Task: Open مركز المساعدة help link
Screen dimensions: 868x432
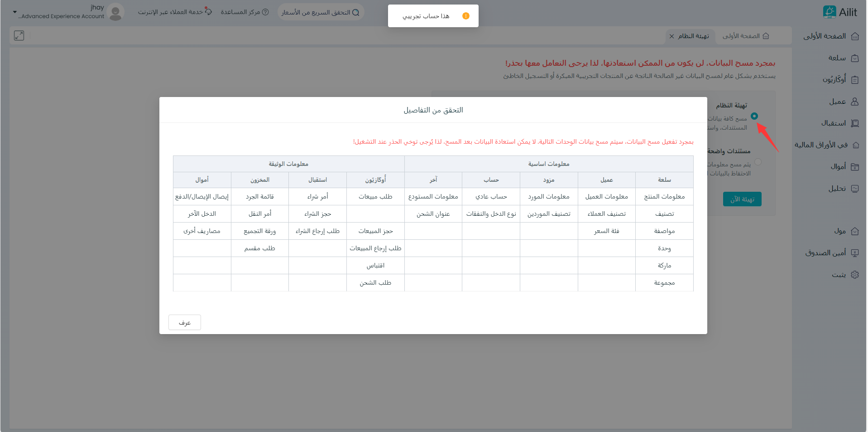Action: (245, 12)
